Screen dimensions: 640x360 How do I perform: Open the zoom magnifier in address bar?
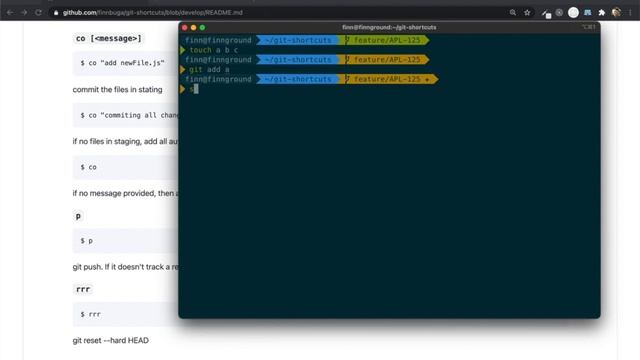513,13
